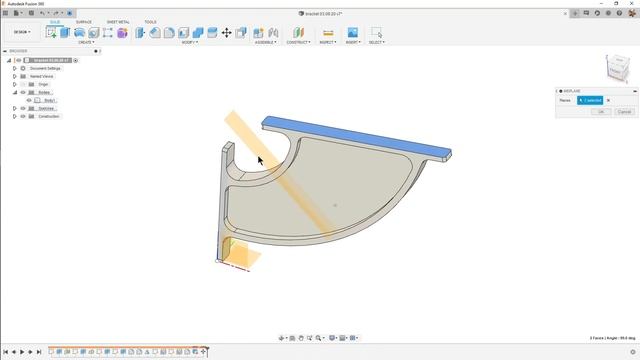640x360 pixels.
Task: Select the Move/Copy arrows tool
Action: (227, 33)
